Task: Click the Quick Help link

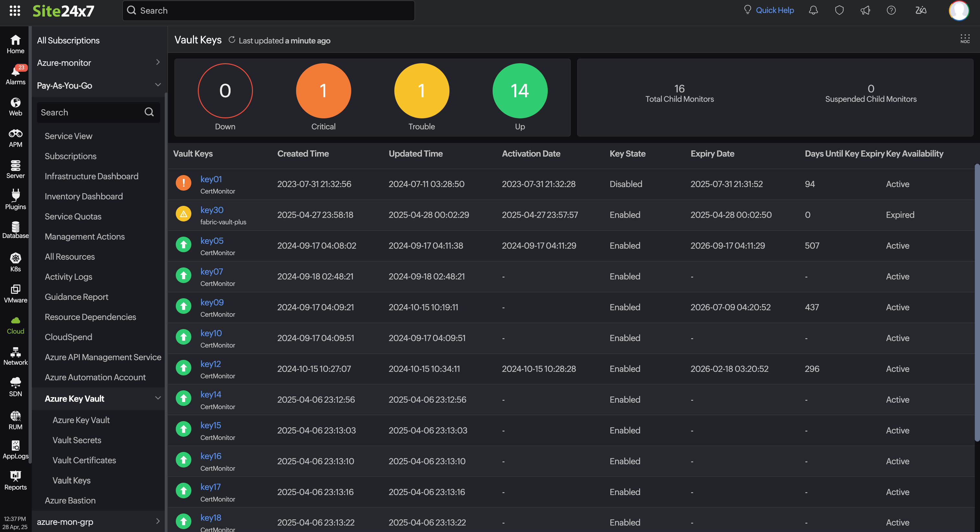Action: coord(775,10)
